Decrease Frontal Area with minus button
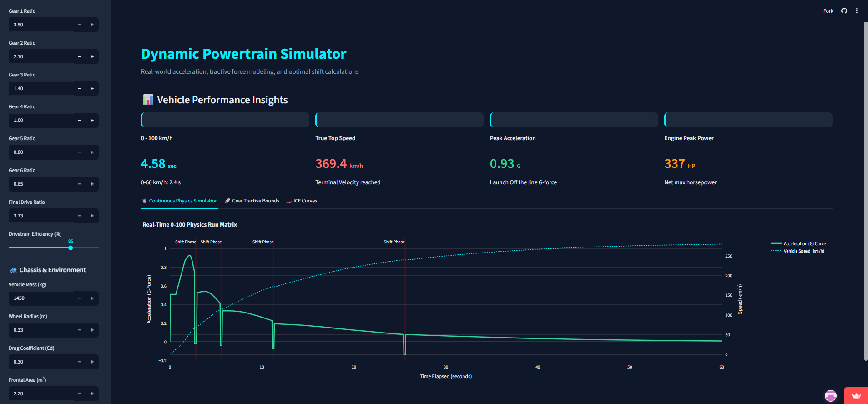 80,394
